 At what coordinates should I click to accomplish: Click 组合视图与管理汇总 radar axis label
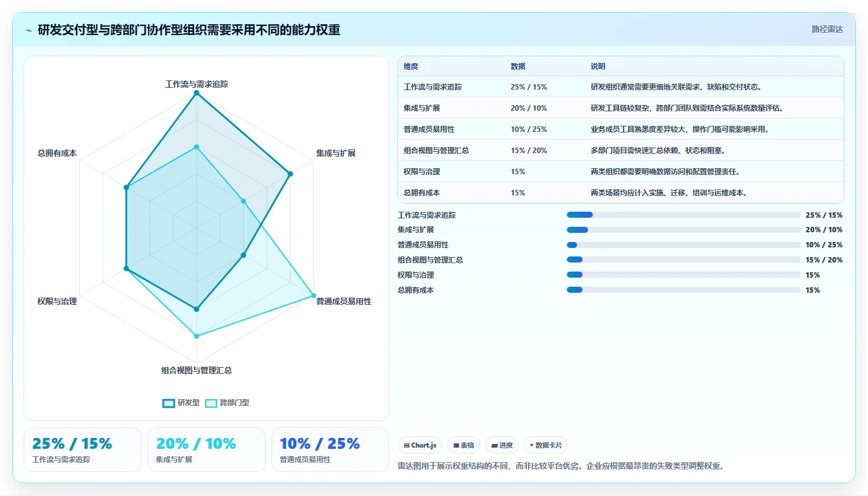point(197,370)
